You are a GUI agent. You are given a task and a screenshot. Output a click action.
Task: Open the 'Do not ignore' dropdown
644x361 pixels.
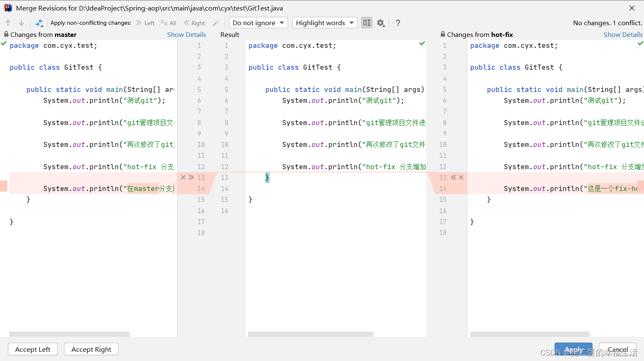258,23
